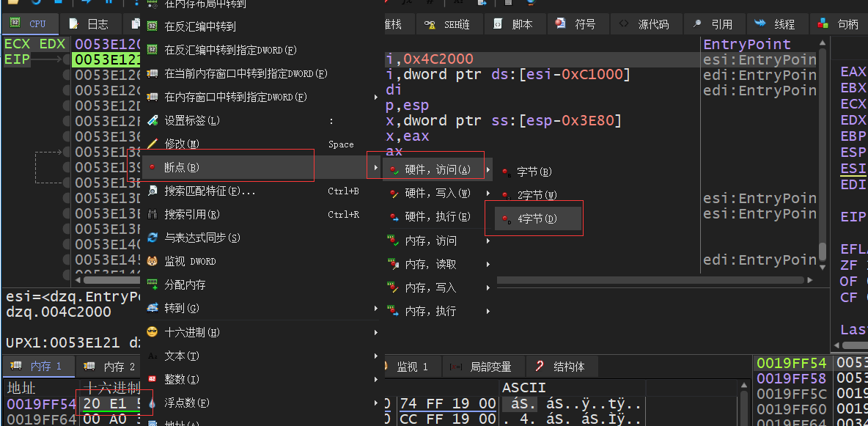Expand the 十六进制(H) submenu arrow

376,332
